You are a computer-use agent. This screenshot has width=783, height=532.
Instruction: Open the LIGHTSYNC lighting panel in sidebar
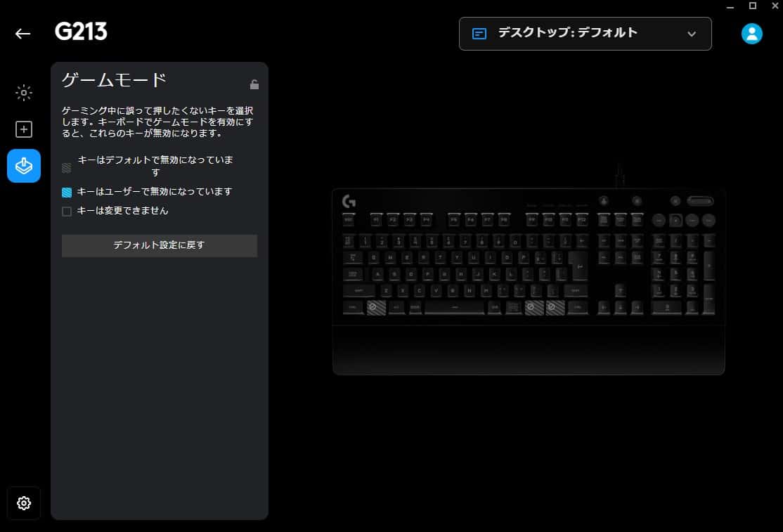coord(24,92)
